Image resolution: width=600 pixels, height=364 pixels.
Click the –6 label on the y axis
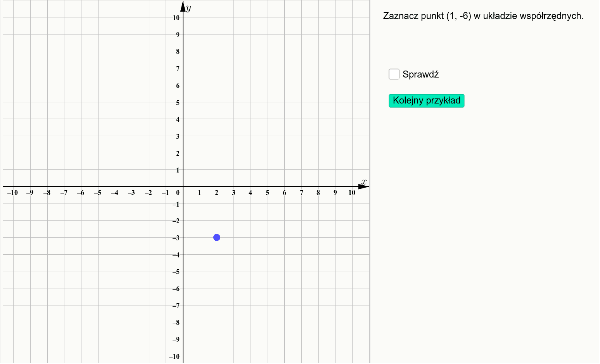176,289
